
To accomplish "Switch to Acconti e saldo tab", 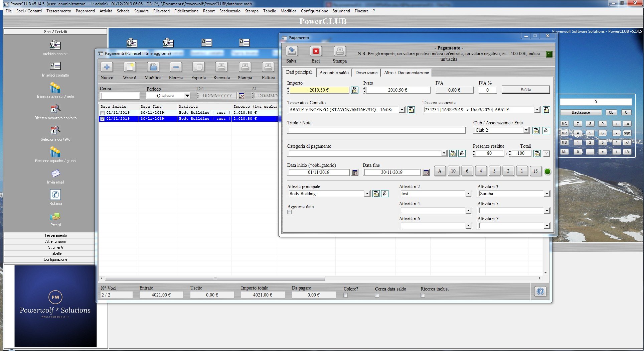I will (x=334, y=73).
